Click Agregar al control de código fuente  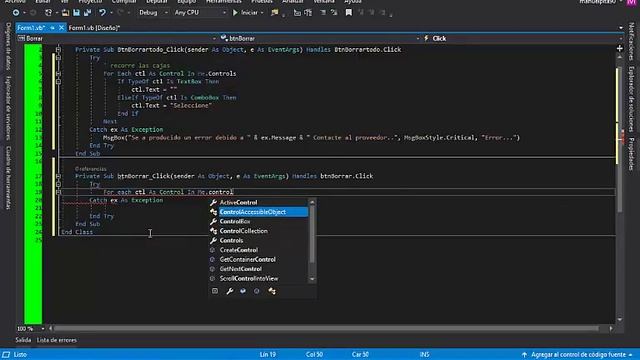pos(578,355)
